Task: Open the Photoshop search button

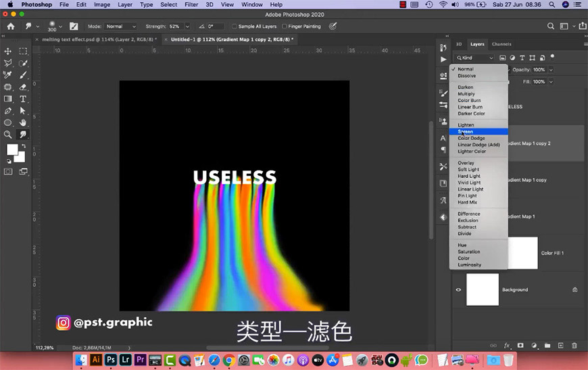Action: tap(551, 26)
